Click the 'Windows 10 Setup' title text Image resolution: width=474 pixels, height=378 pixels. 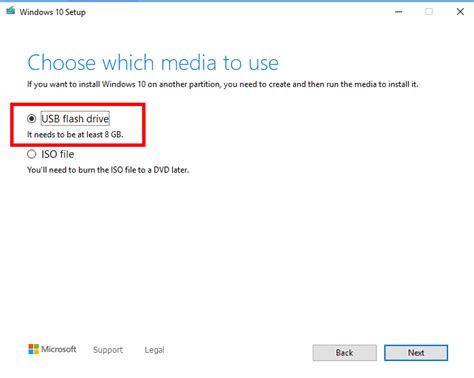pyautogui.click(x=52, y=12)
